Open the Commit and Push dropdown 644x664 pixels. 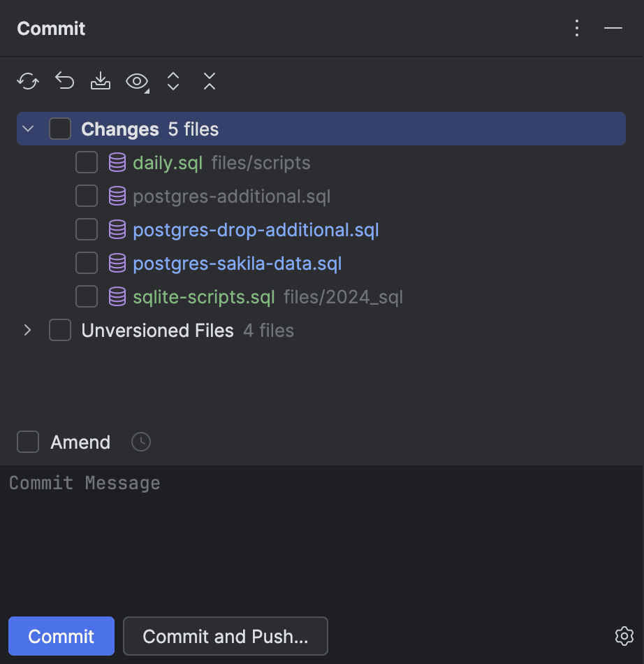tap(225, 636)
